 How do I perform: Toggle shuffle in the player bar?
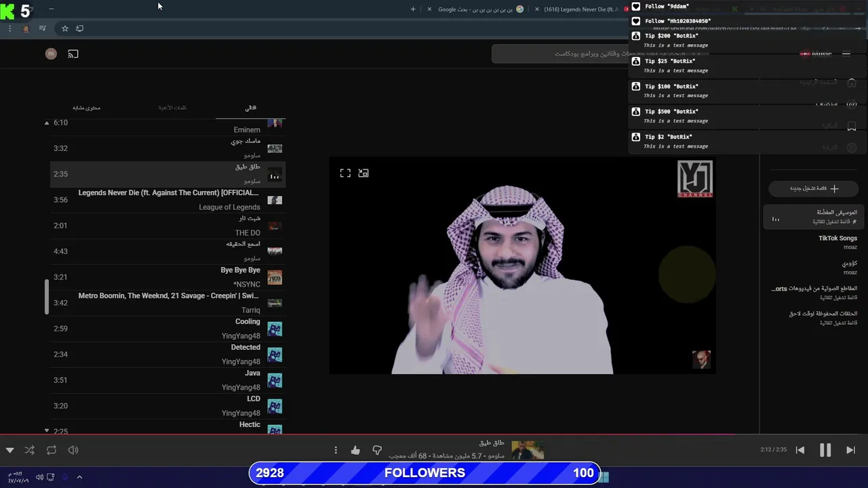(x=29, y=450)
